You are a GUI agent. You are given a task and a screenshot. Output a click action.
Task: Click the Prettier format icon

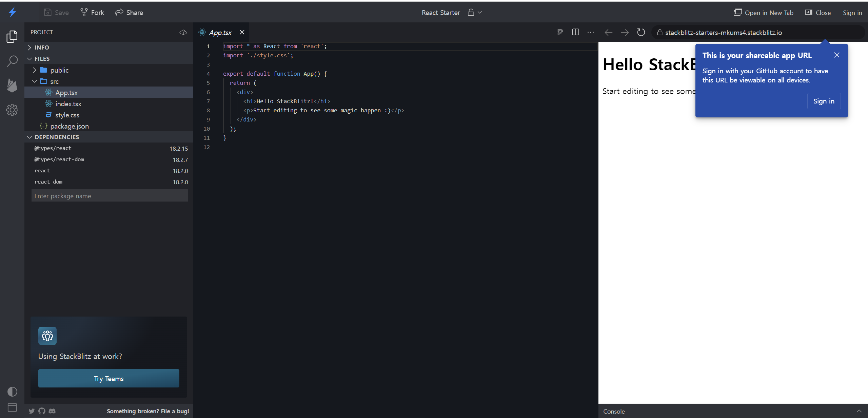click(x=560, y=32)
